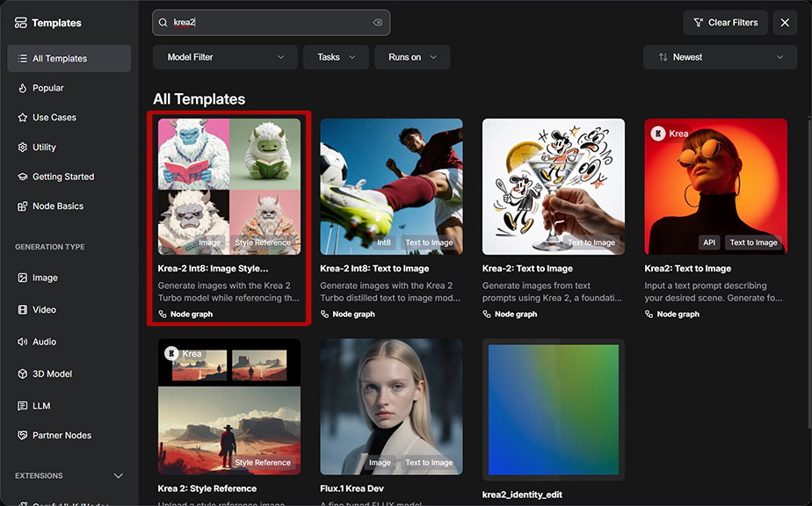Screen dimensions: 812x506
Task: Open the Runs on dropdown
Action: pyautogui.click(x=412, y=57)
